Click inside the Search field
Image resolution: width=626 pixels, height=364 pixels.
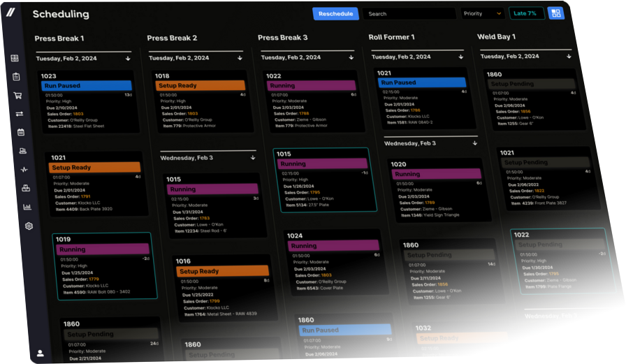409,13
